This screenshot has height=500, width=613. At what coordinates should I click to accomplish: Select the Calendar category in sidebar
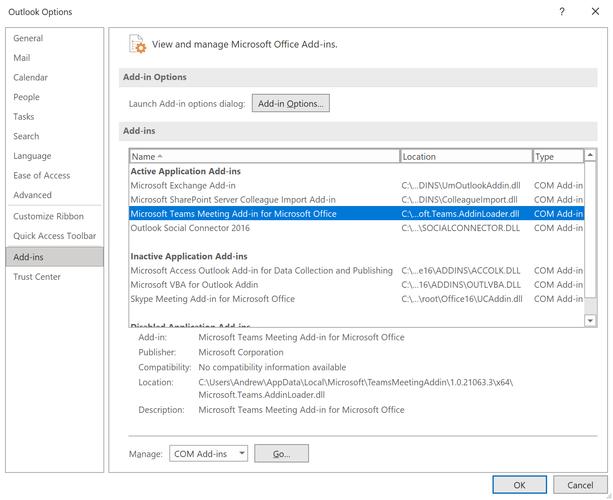pos(30,77)
